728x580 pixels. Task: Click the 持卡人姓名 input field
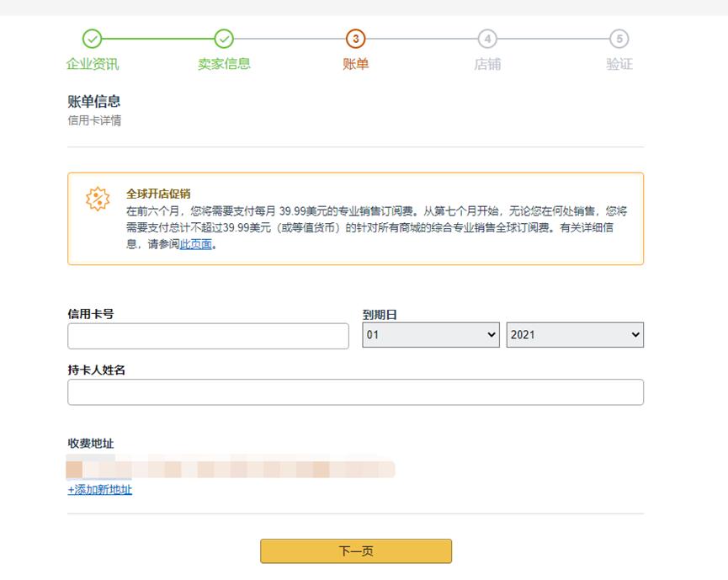(353, 391)
